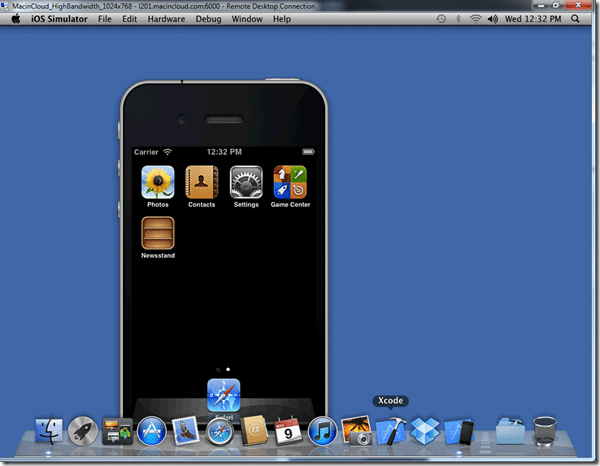The height and width of the screenshot is (466, 600).
Task: Open Launchpad rocket icon in dock
Action: (x=83, y=431)
